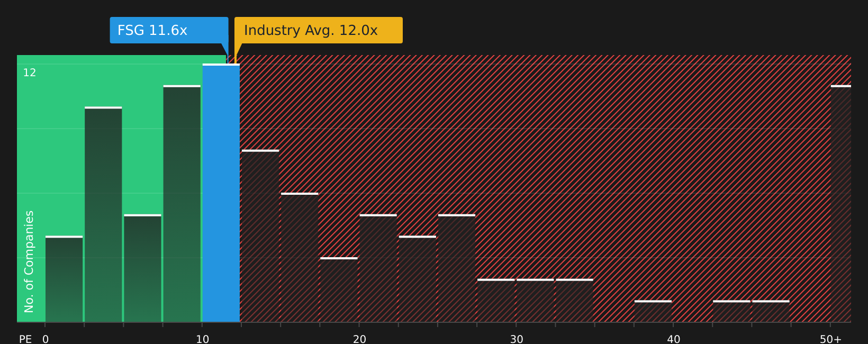868x344 pixels.
Task: Select the tall 50+ bar at far right
Action: click(841, 204)
